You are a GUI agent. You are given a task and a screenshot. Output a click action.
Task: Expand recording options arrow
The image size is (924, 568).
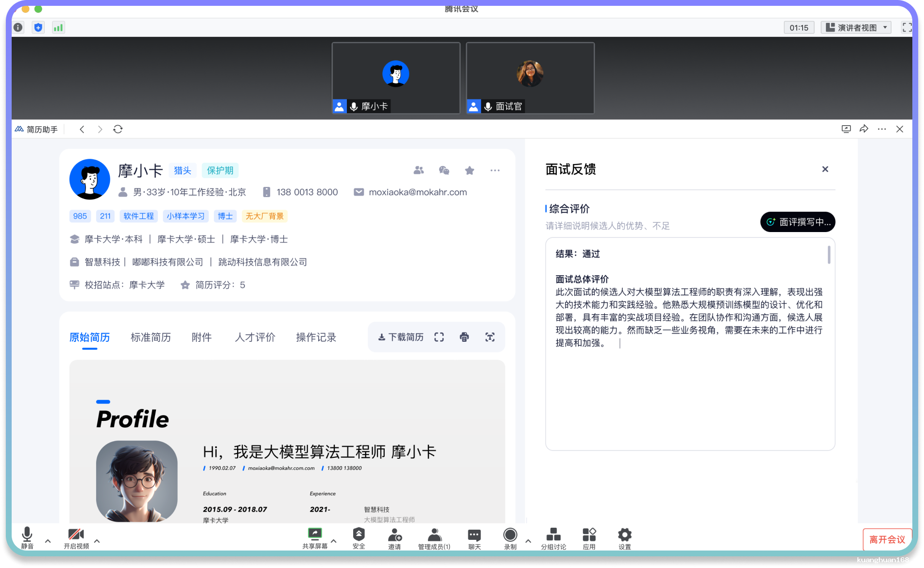point(528,540)
